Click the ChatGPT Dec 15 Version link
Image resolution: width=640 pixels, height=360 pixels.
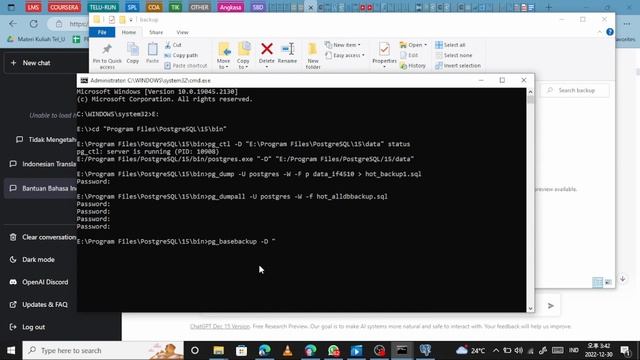click(x=220, y=327)
